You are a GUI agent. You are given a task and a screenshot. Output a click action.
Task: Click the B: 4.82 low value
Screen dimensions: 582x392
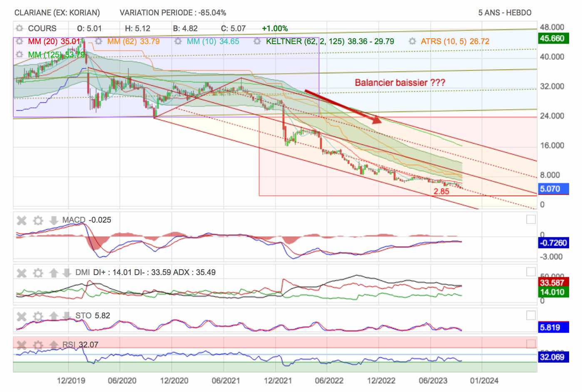click(x=185, y=28)
